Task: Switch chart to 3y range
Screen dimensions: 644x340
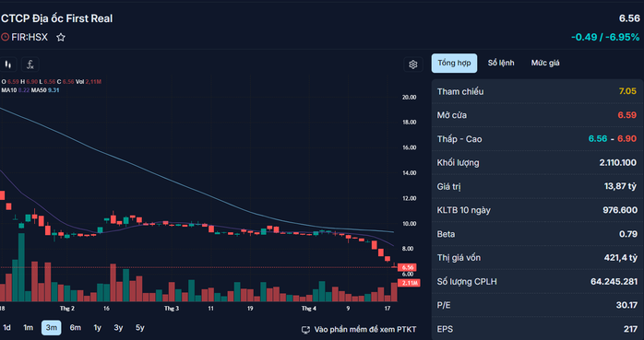Action: click(118, 328)
